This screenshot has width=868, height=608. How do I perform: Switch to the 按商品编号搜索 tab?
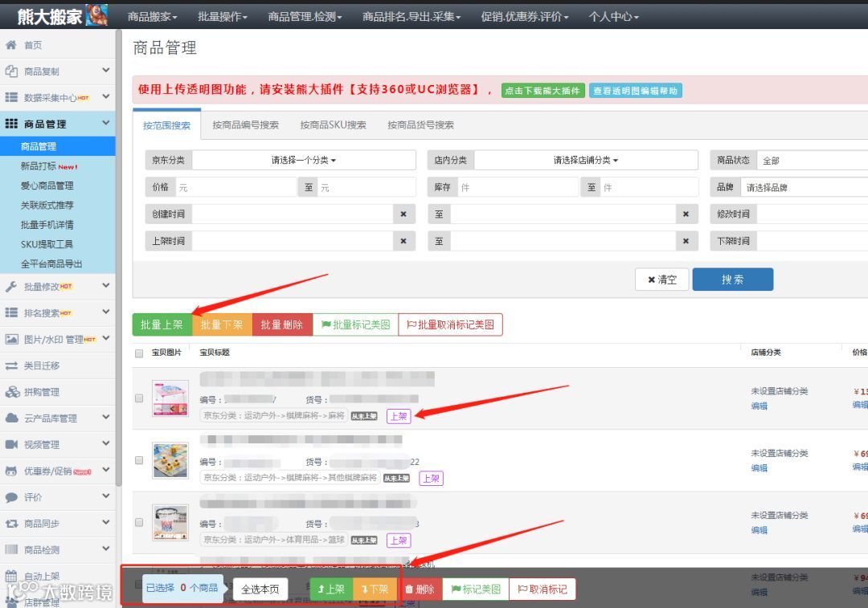click(x=246, y=125)
